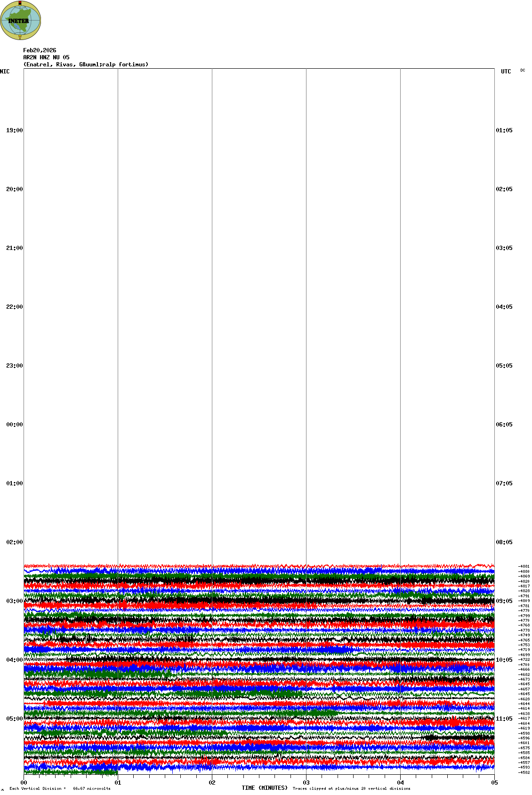Click the NIC timezone header

pyautogui.click(x=5, y=72)
